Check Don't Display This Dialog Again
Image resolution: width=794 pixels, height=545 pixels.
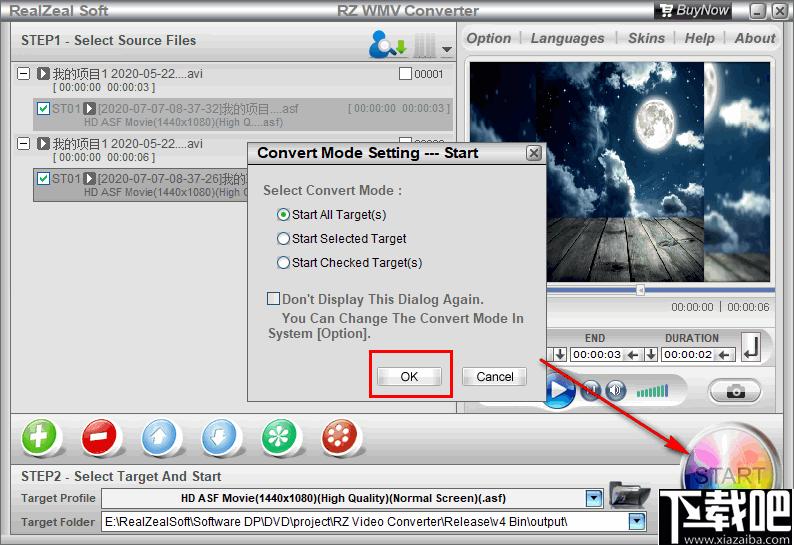pos(273,299)
